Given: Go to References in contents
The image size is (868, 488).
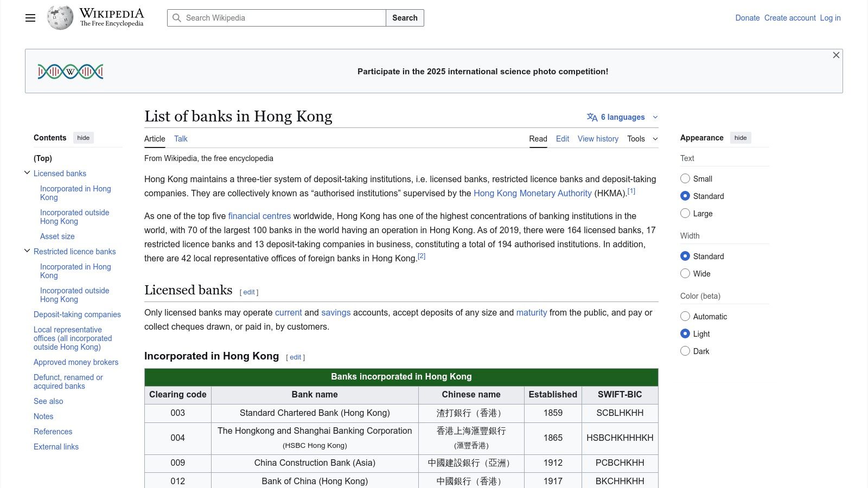Looking at the screenshot, I should (53, 432).
